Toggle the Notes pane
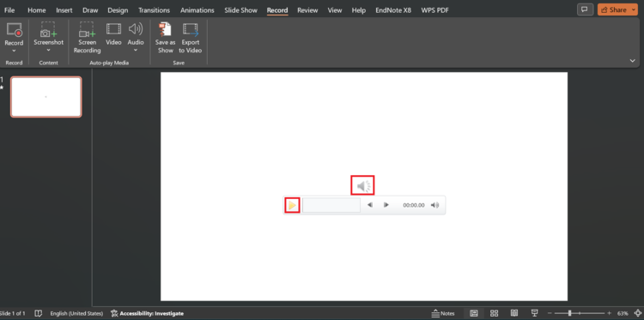This screenshot has height=320, width=644. pyautogui.click(x=443, y=313)
